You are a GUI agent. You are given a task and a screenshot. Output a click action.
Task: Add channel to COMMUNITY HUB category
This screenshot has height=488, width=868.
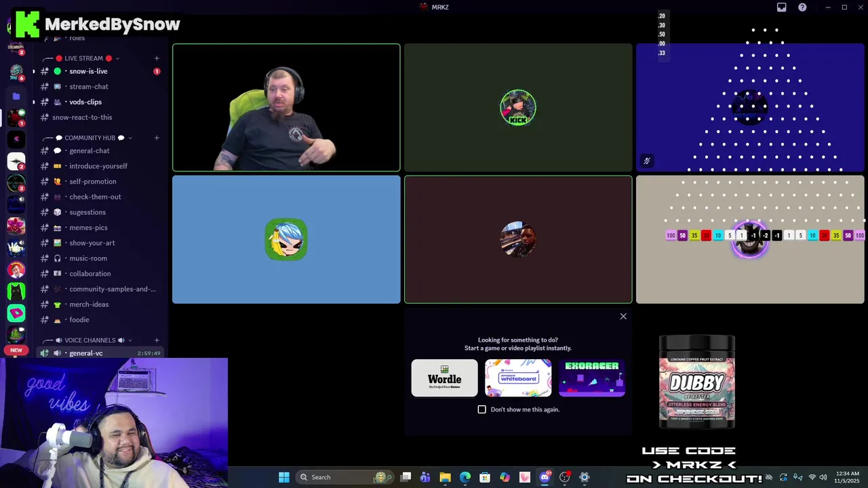point(157,138)
